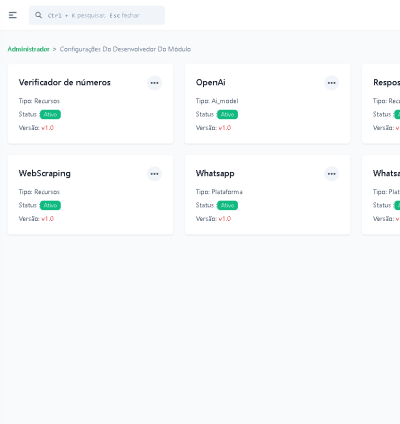The width and height of the screenshot is (400, 424).
Task: Toggle the sidebar hamburger menu icon
Action: point(13,15)
